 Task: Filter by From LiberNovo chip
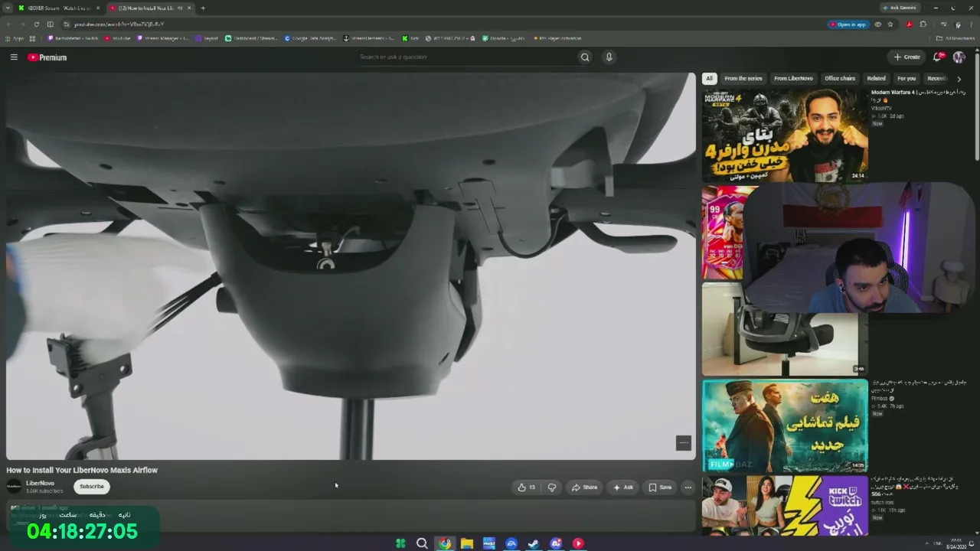coord(793,78)
